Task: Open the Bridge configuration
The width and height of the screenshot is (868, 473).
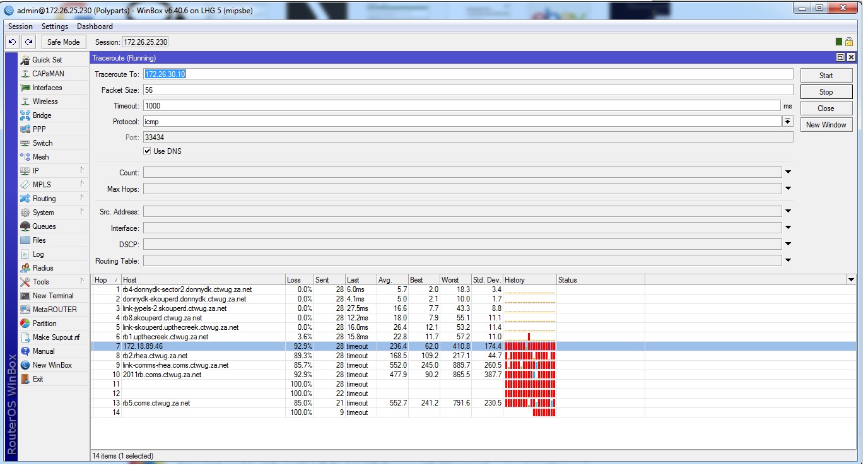Action: 42,115
